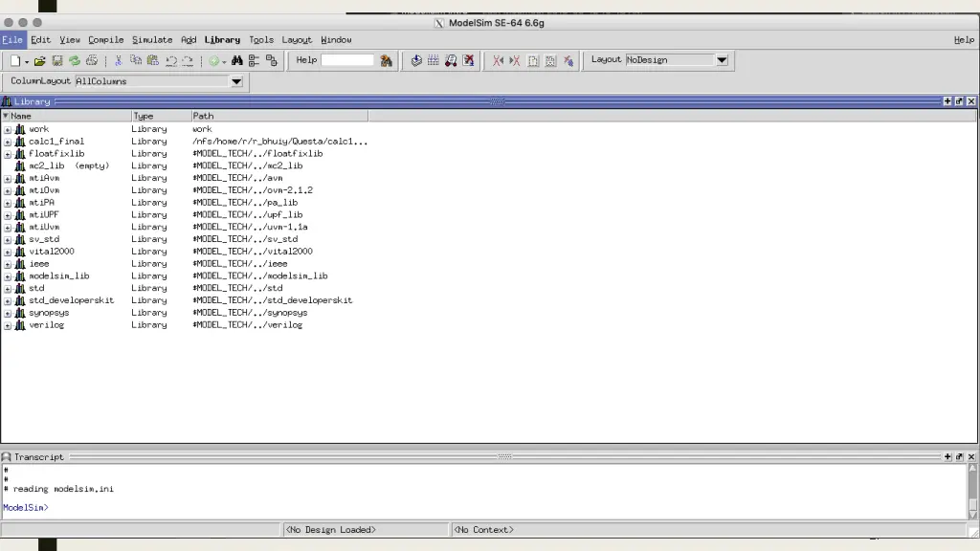Click the Transcript vertical scrollbar
980x551 pixels.
click(972, 491)
